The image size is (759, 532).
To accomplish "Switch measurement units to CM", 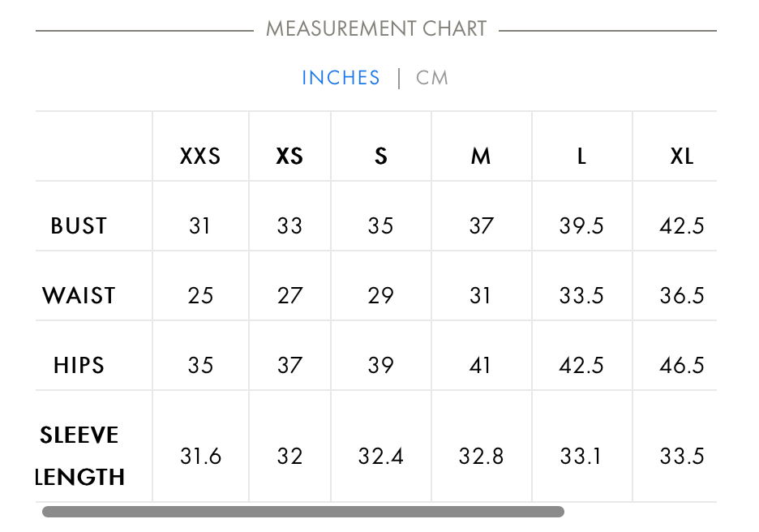I will tap(431, 78).
